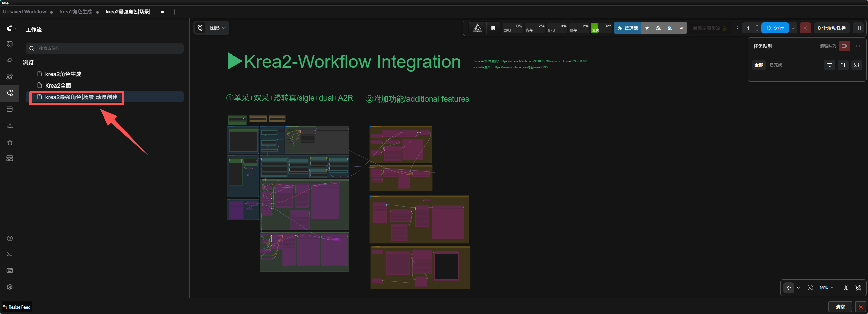This screenshot has height=314, width=868.
Task: Add a new workflow tab with plus
Action: (x=174, y=12)
